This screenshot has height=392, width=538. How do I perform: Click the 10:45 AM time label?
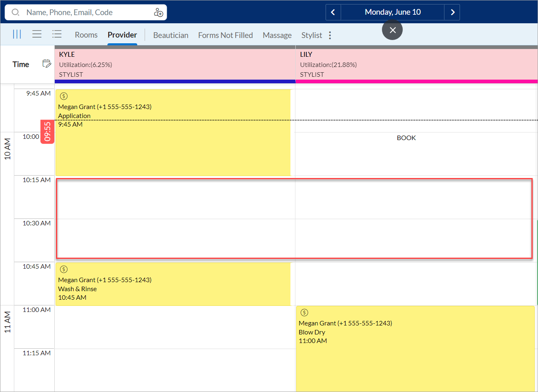(37, 267)
